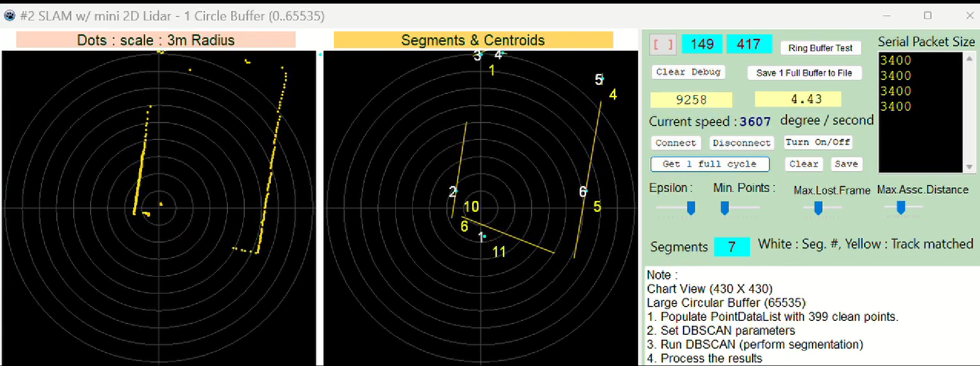The height and width of the screenshot is (366, 980).
Task: Click the yellow 4.43 value field
Action: [798, 99]
